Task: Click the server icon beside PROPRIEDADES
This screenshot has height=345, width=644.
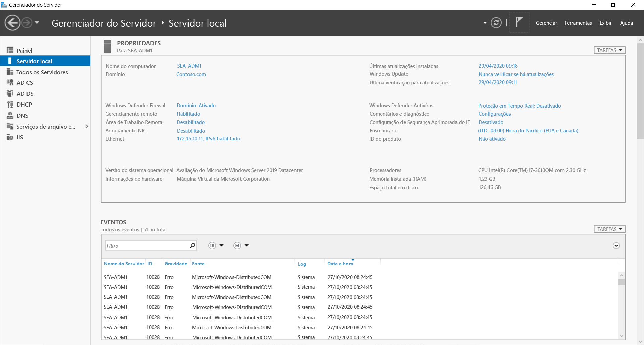Action: tap(108, 46)
